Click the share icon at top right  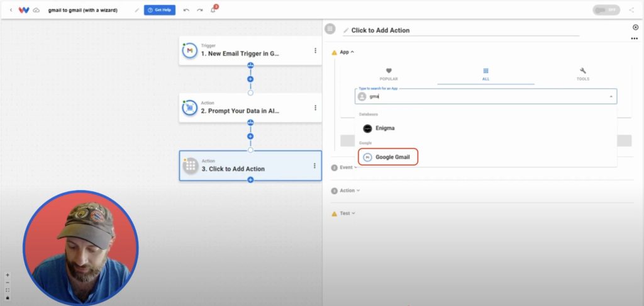[631, 10]
